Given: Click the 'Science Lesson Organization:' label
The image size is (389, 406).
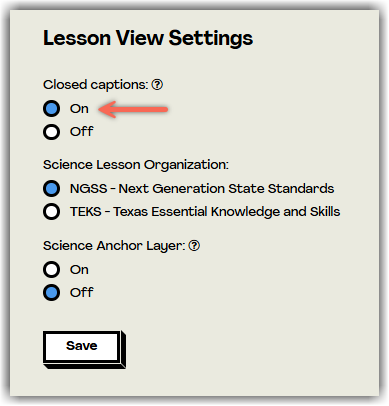Looking at the screenshot, I should pyautogui.click(x=136, y=165).
